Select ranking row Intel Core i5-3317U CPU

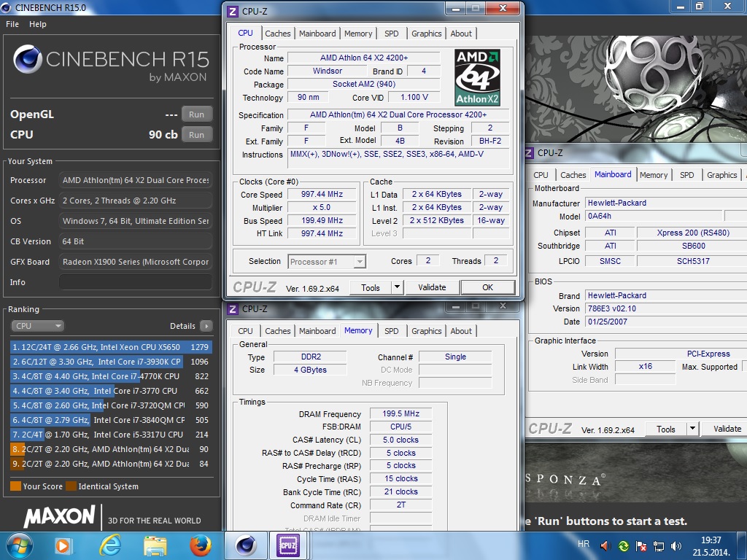tap(111, 435)
